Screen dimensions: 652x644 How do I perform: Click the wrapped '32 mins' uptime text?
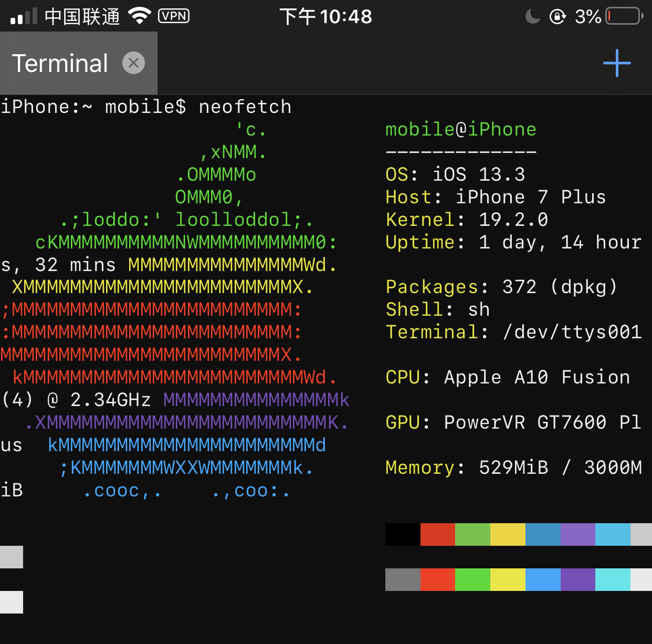click(76, 265)
